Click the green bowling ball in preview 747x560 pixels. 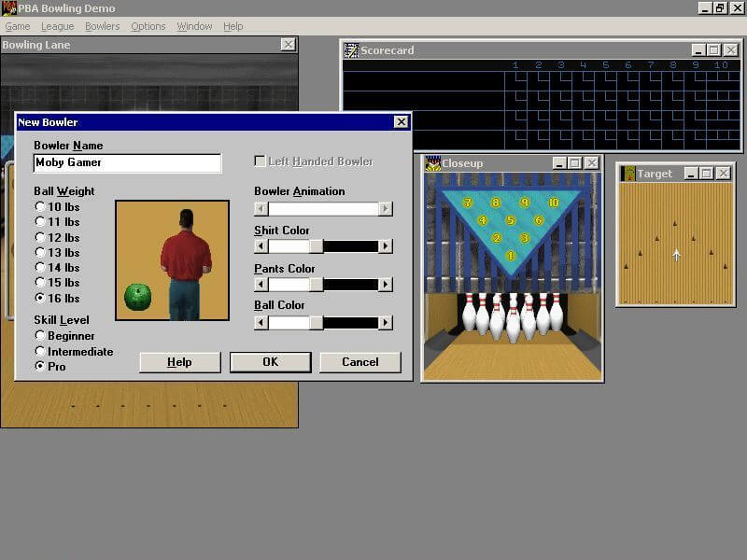coord(137,297)
